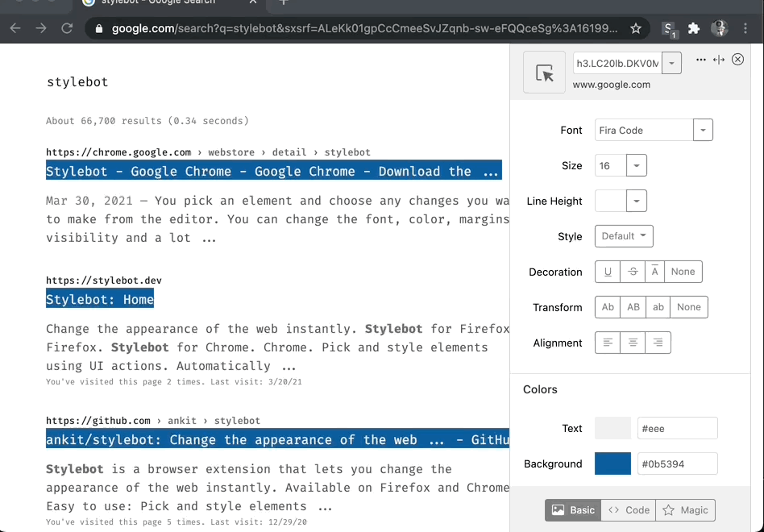The width and height of the screenshot is (764, 532).
Task: Expand the Font family dropdown arrow
Action: point(703,130)
